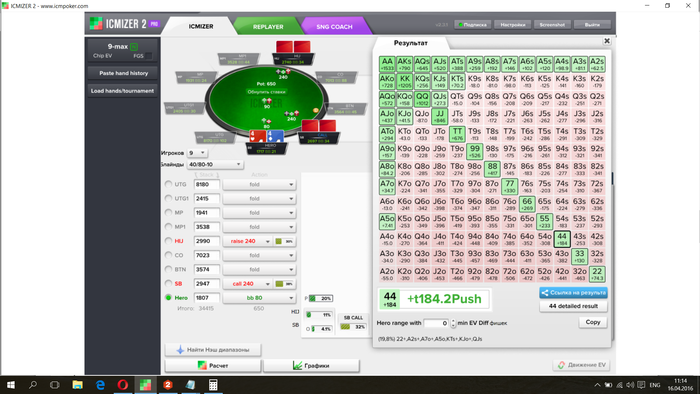Select the HJ radio button
The height and width of the screenshot is (394, 700).
coord(168,241)
